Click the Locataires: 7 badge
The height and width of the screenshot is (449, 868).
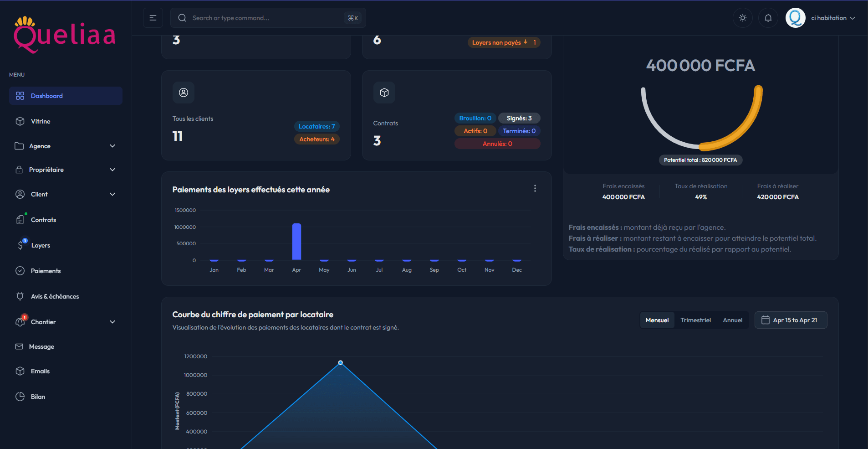pyautogui.click(x=317, y=126)
